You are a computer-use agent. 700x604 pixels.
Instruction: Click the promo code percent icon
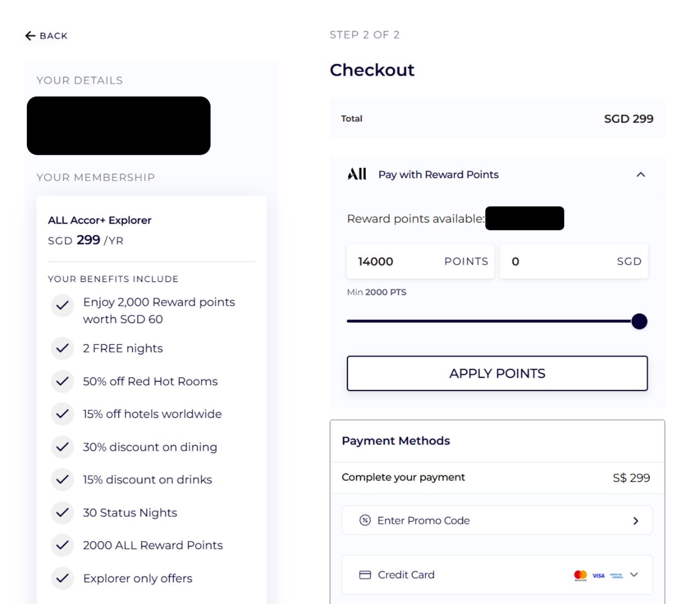point(365,520)
